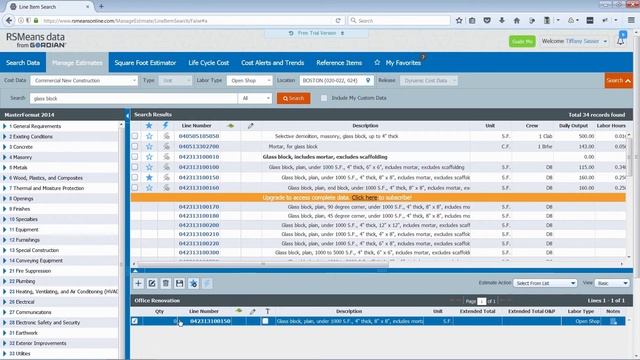Image resolution: width=640 pixels, height=360 pixels.
Task: Click the notes icon in Office Renovation row
Action: pyautogui.click(x=613, y=321)
